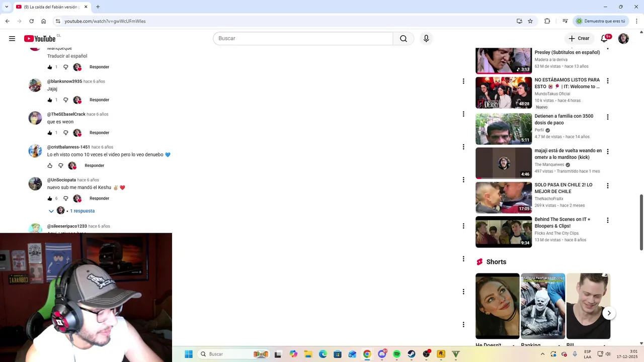Open menu for 'Behind The Scenes on IT' video
The width and height of the screenshot is (644, 362).
pyautogui.click(x=608, y=220)
